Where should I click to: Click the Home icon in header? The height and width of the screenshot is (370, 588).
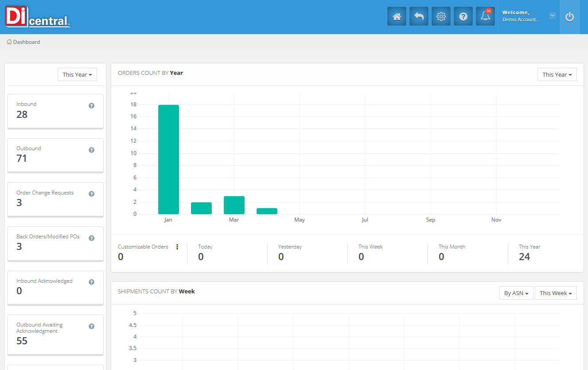point(397,16)
